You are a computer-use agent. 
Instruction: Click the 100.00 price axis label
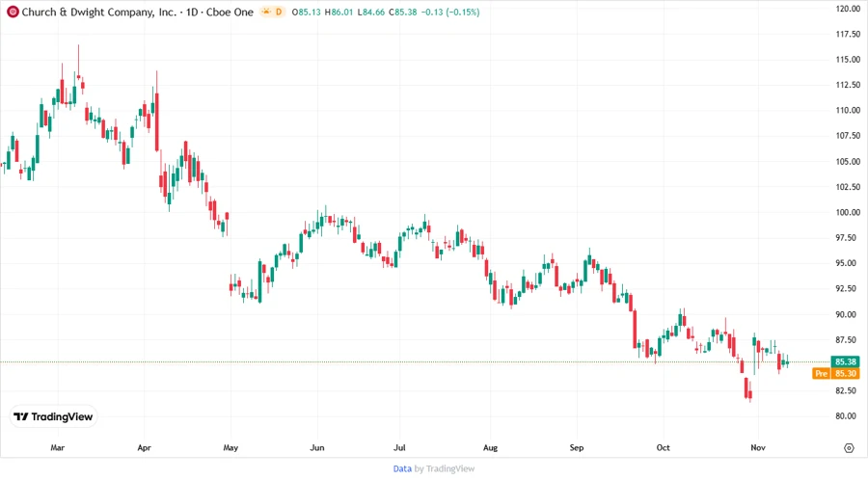coord(848,212)
